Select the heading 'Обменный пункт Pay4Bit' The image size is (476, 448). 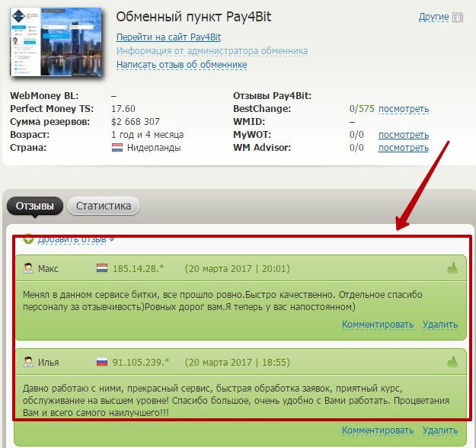coord(193,17)
